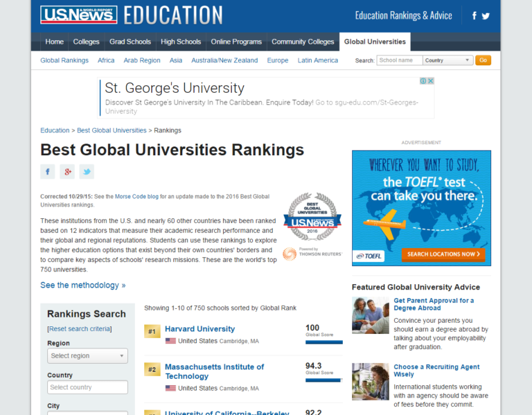This screenshot has width=532, height=415.
Task: Click the School name search field
Action: click(400, 60)
